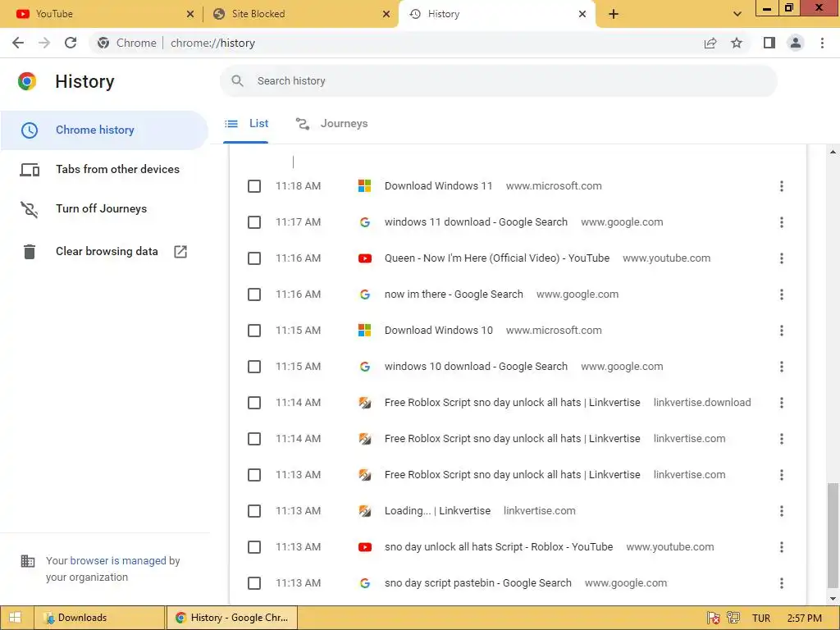Select checkbox for Queen - Now I'm Here
This screenshot has height=630, width=840.
pyautogui.click(x=254, y=258)
